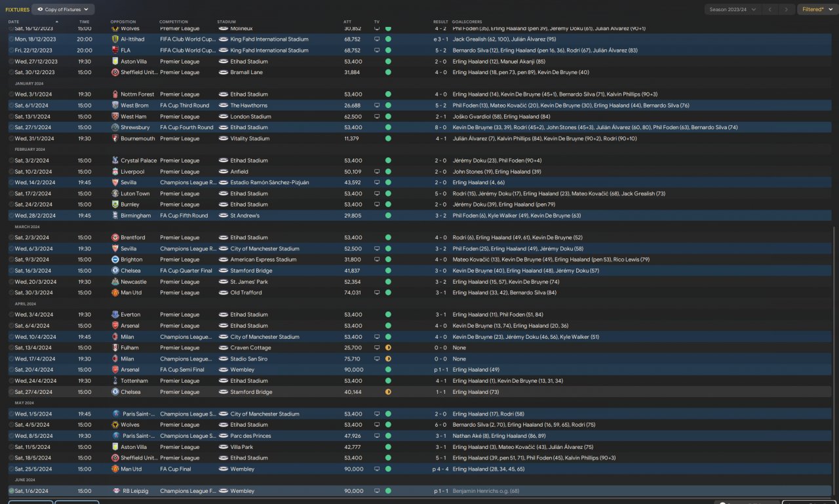The image size is (839, 504).
Task: Open the FA Cup Semi Final competition link
Action: [x=182, y=370]
